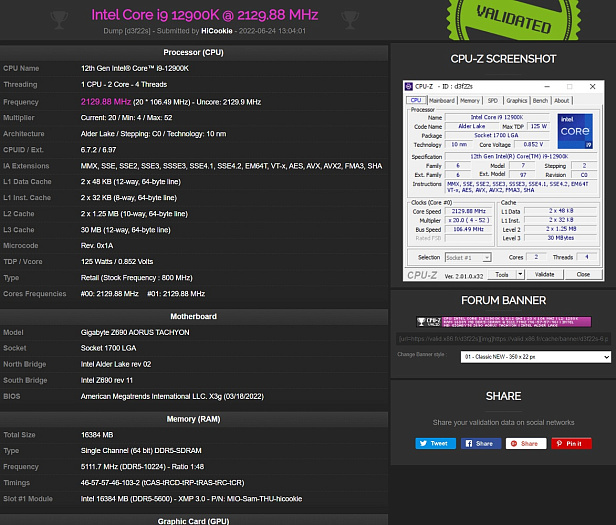Click the CPU-Z app icon in screenshot titlebar
Viewport: 616px width, 525px height.
(x=409, y=86)
